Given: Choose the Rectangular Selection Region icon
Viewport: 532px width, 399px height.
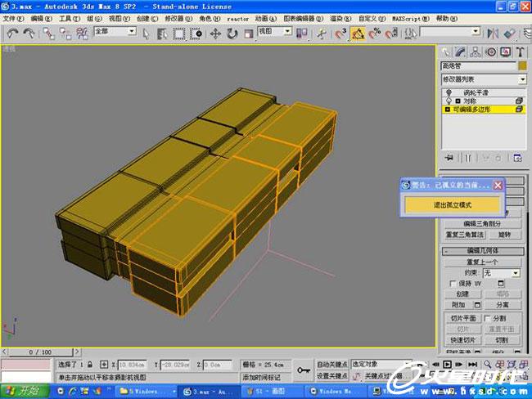Looking at the screenshot, I should coord(179,34).
